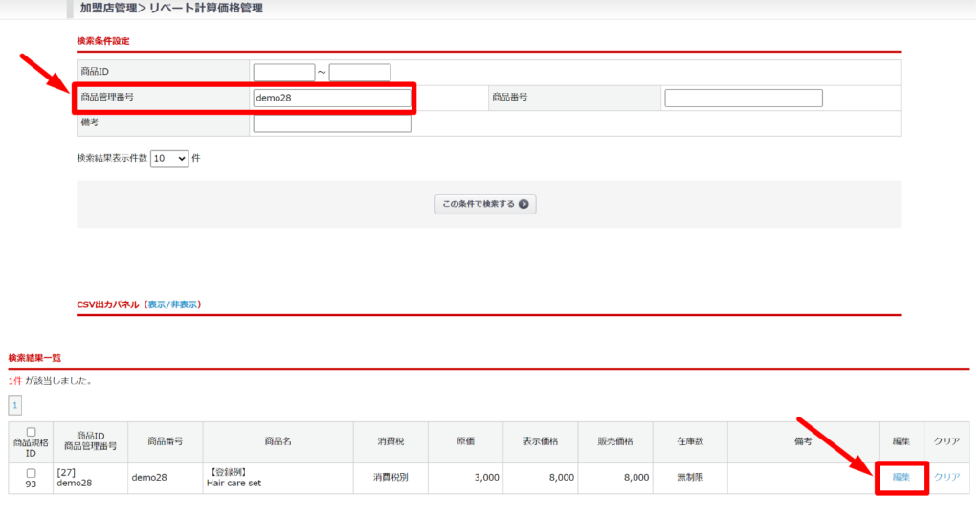Image resolution: width=980 pixels, height=518 pixels.
Task: Click the second 商品ID range input
Action: (360, 73)
